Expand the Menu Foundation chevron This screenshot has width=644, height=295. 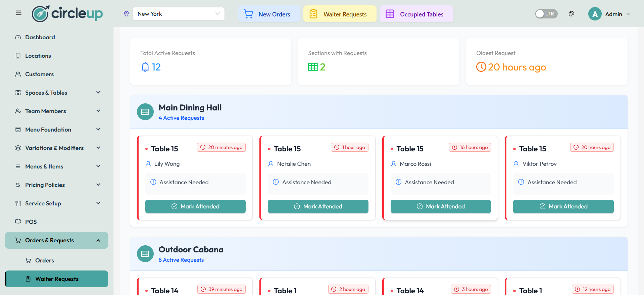click(98, 129)
